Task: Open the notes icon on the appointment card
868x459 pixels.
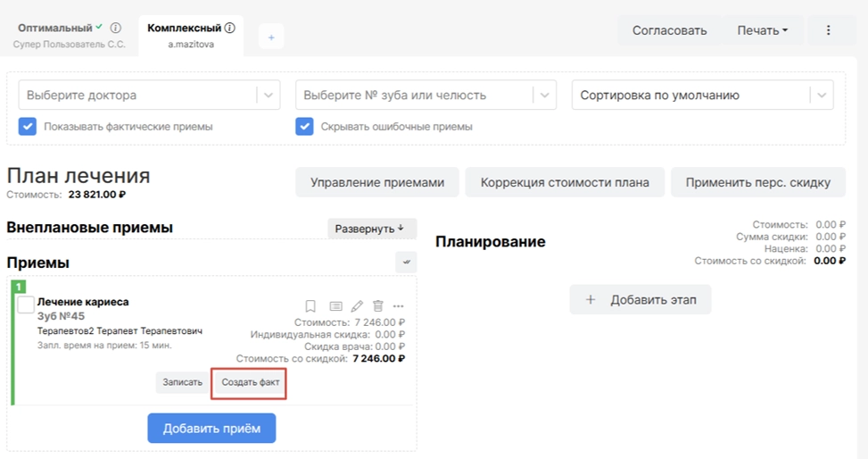Action: (335, 305)
